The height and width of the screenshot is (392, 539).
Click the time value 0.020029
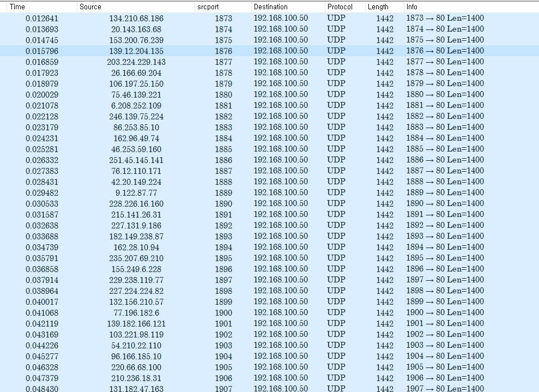[x=42, y=95]
